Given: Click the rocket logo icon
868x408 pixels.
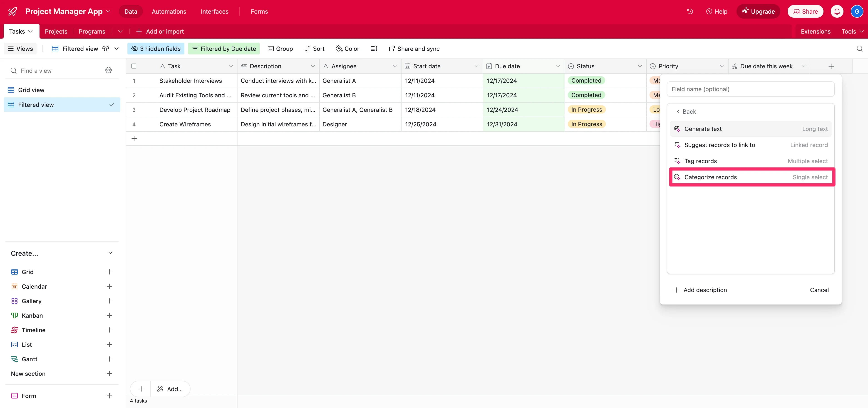Looking at the screenshot, I should tap(12, 11).
